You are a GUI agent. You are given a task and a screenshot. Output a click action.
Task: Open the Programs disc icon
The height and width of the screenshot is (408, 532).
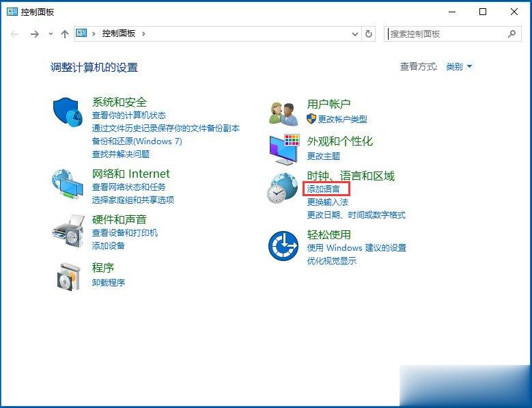coord(68,277)
